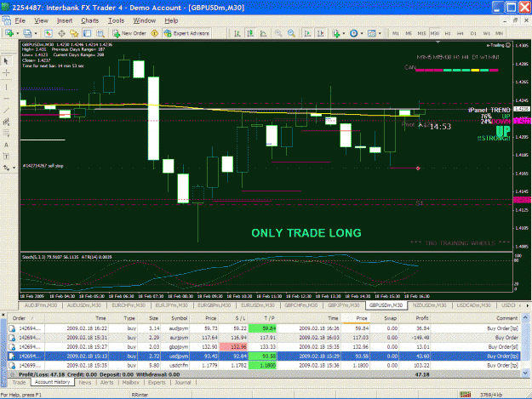
Task: Open the Data Window crosshair icon
Action: 61,33
